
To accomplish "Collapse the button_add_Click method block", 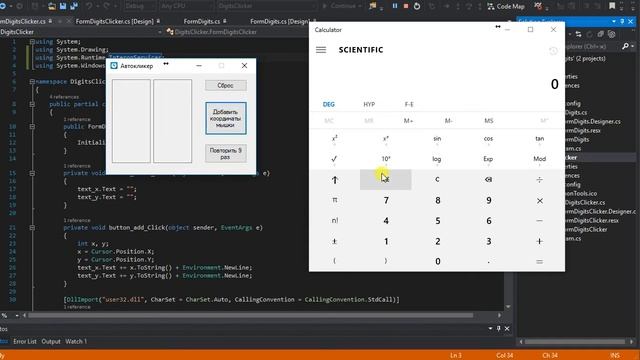I will [x=32, y=228].
